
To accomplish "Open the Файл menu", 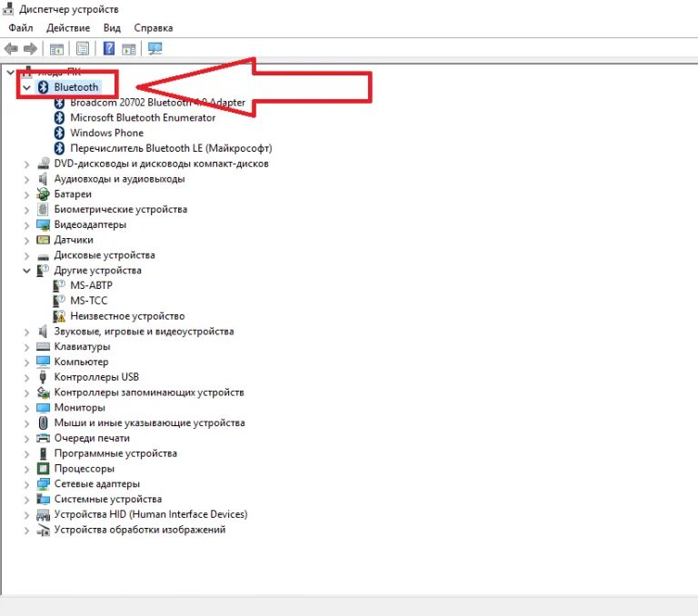I will 21,28.
